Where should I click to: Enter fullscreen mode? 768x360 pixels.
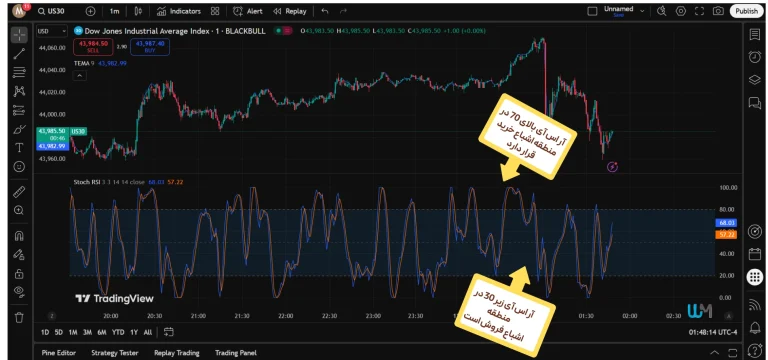pos(699,11)
